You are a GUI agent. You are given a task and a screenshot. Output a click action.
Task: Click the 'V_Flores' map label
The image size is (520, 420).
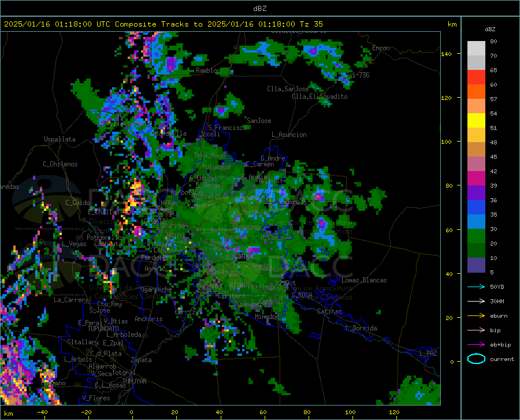click(x=96, y=398)
